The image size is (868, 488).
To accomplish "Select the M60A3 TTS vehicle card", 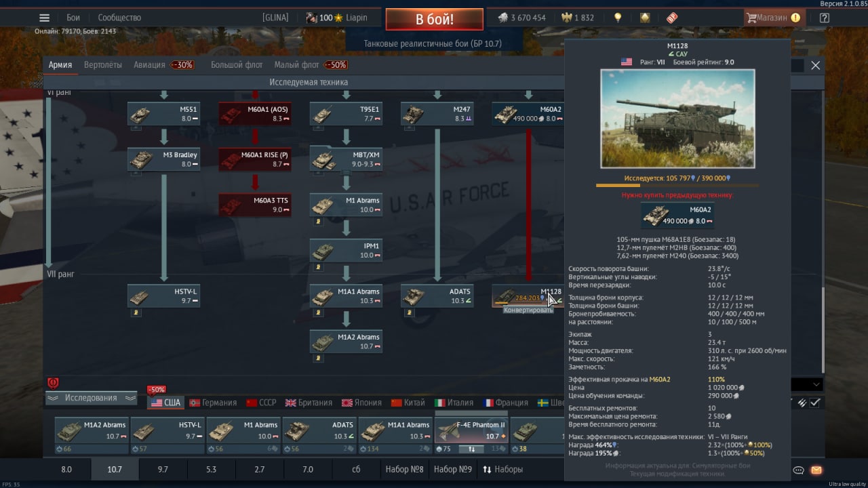I will pyautogui.click(x=255, y=205).
